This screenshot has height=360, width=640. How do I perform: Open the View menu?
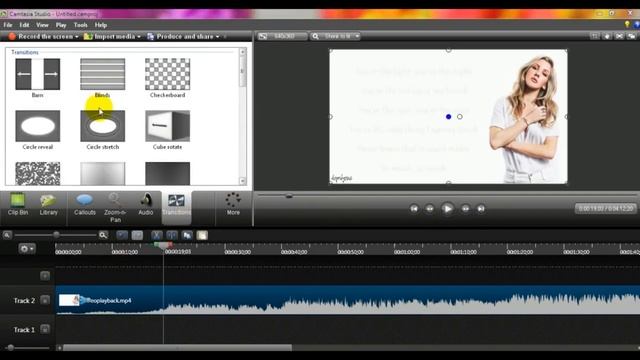(x=42, y=25)
